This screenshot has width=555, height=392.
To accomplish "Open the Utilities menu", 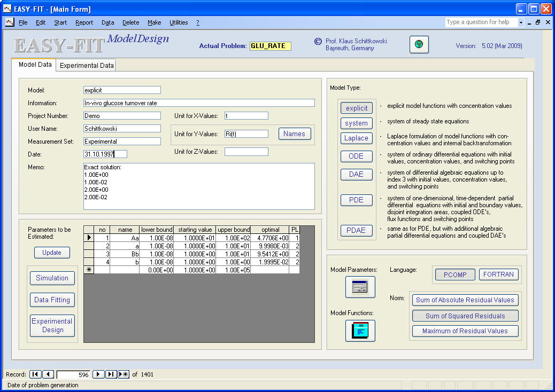I will [x=179, y=22].
